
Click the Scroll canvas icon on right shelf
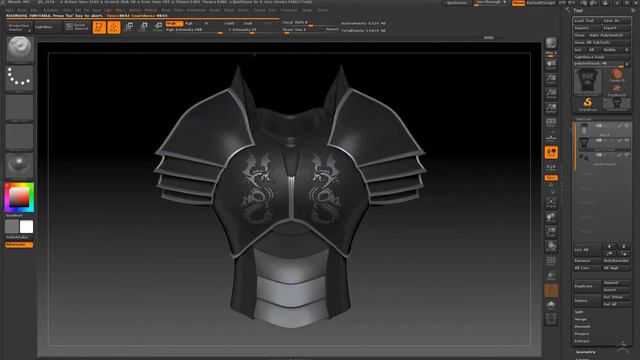(551, 64)
